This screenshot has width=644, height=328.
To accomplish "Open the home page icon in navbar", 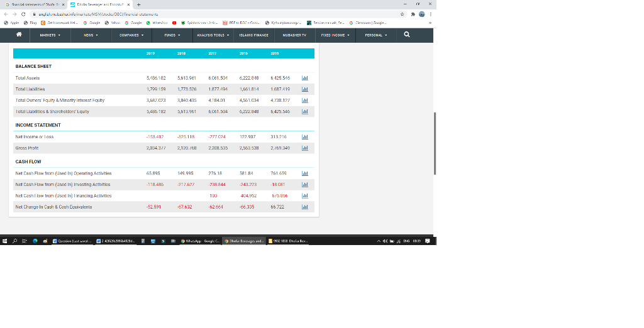I will pos(19,35).
